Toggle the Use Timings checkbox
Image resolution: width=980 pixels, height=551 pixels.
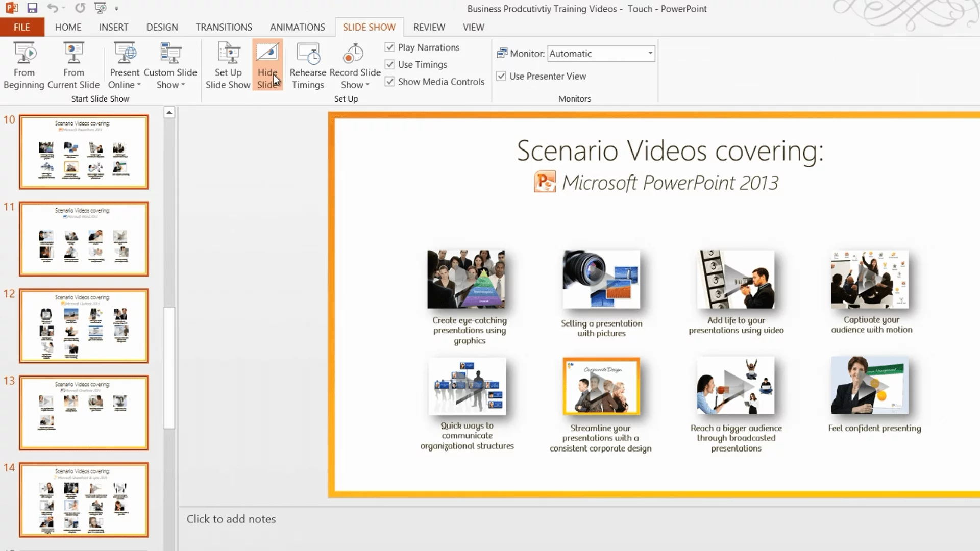(390, 65)
